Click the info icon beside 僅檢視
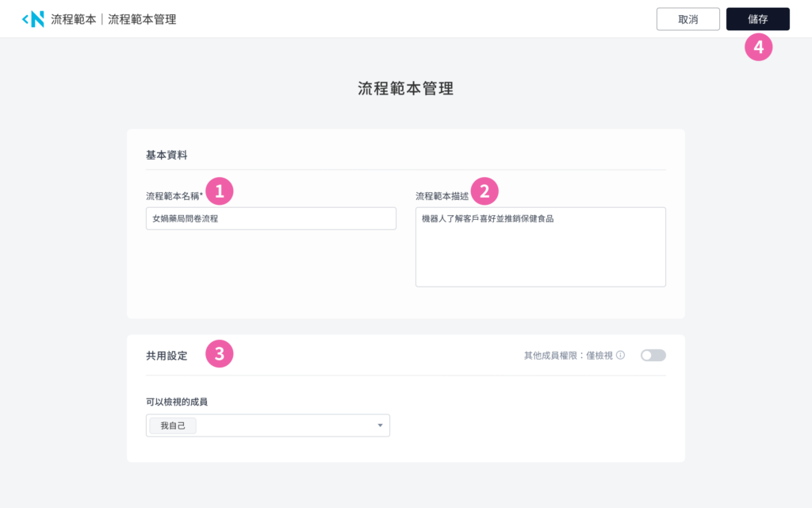Screen dimensions: 812x508 point(621,355)
